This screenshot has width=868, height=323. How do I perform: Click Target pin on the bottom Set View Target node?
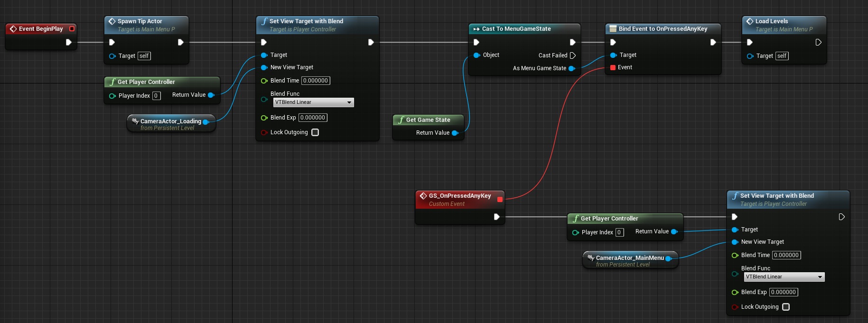tap(735, 230)
